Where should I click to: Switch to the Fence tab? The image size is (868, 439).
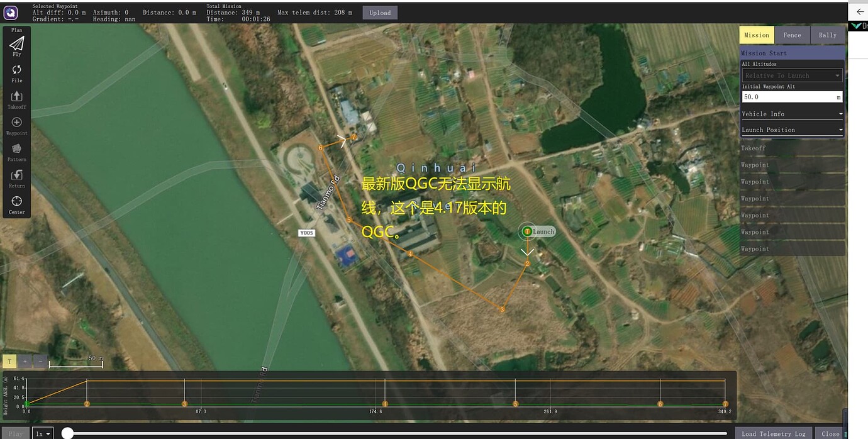click(x=792, y=35)
